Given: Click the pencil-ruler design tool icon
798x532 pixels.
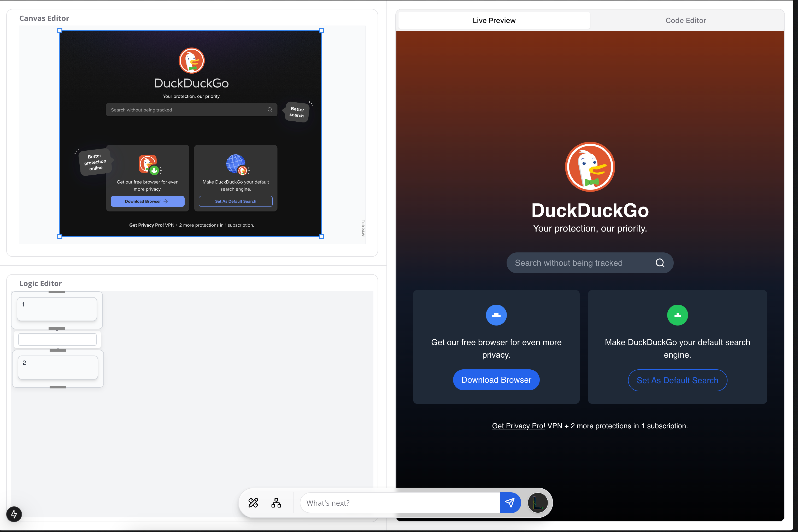Looking at the screenshot, I should click(253, 503).
